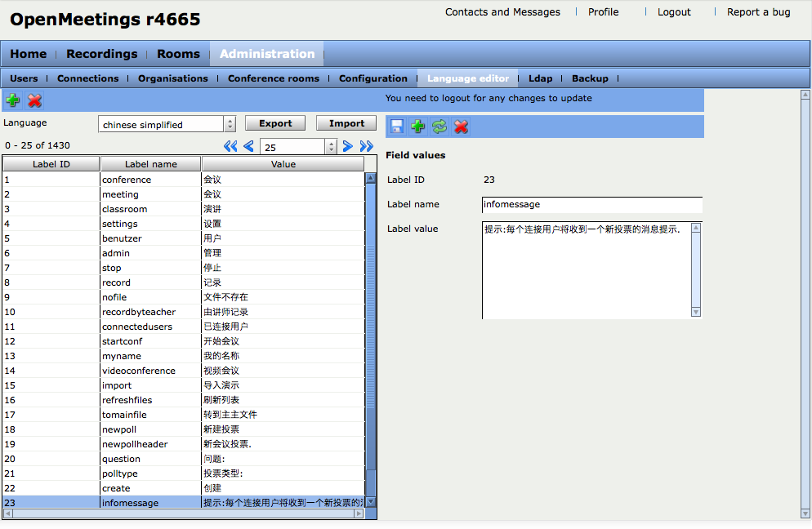Select the row with label name nofile
812x529 pixels.
[184, 297]
